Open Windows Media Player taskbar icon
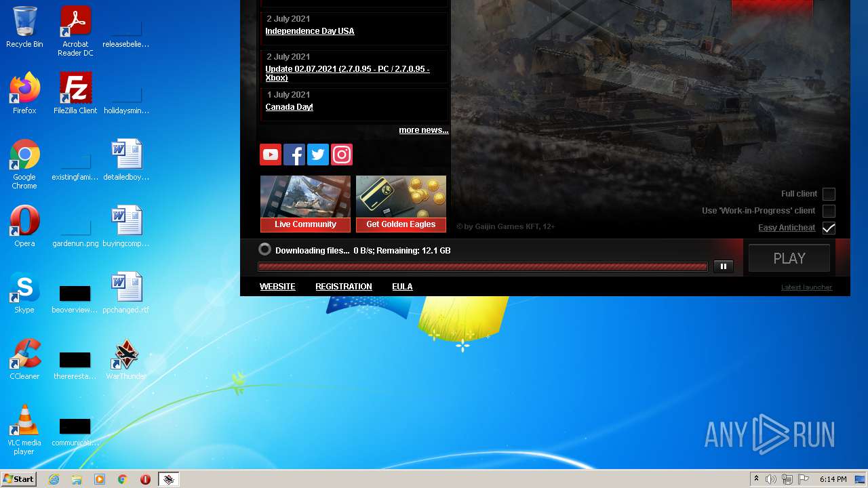Image resolution: width=868 pixels, height=488 pixels. click(x=100, y=479)
